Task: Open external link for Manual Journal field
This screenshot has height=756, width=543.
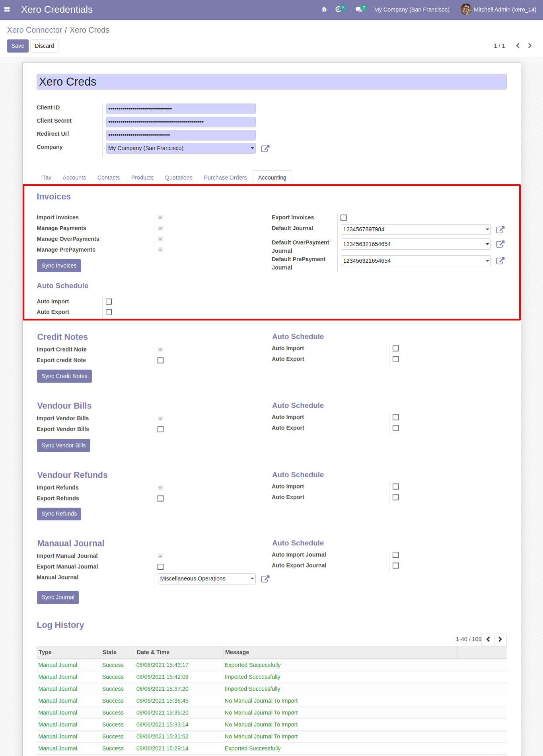Action: click(265, 579)
